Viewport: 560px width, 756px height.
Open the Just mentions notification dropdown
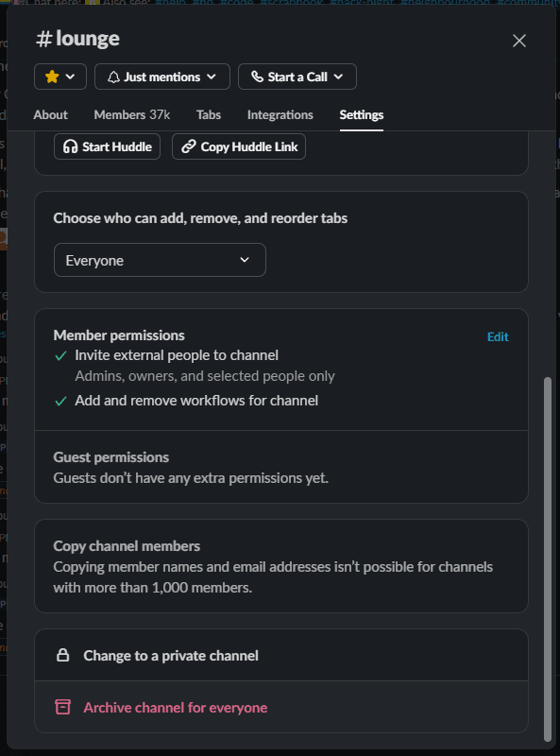[161, 77]
